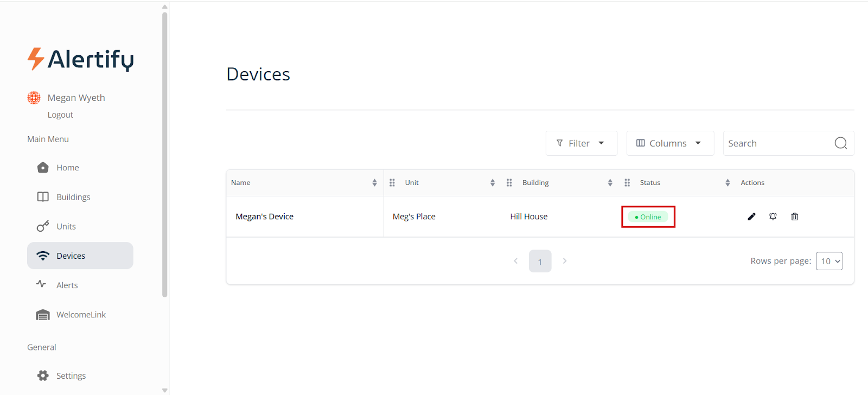Viewport: 868px width, 395px height.
Task: Click the sidebar vertical scrollbar
Action: coord(165,155)
